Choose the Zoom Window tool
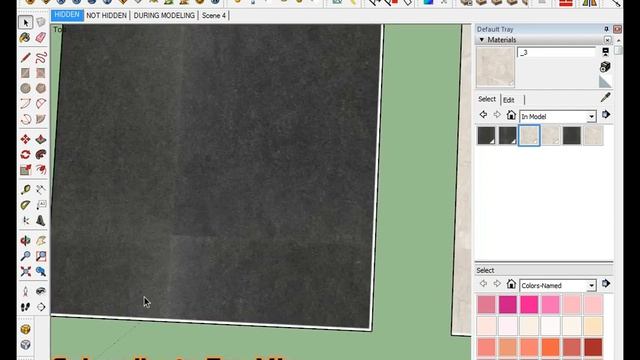This screenshot has height=360, width=640. point(41,256)
